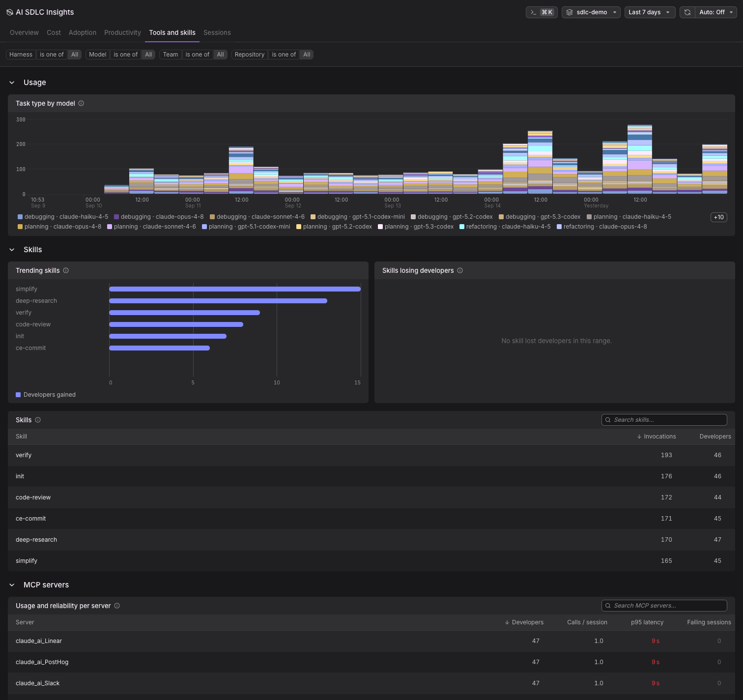Image resolution: width=743 pixels, height=700 pixels.
Task: Click the Model filter label
Action: pos(97,55)
